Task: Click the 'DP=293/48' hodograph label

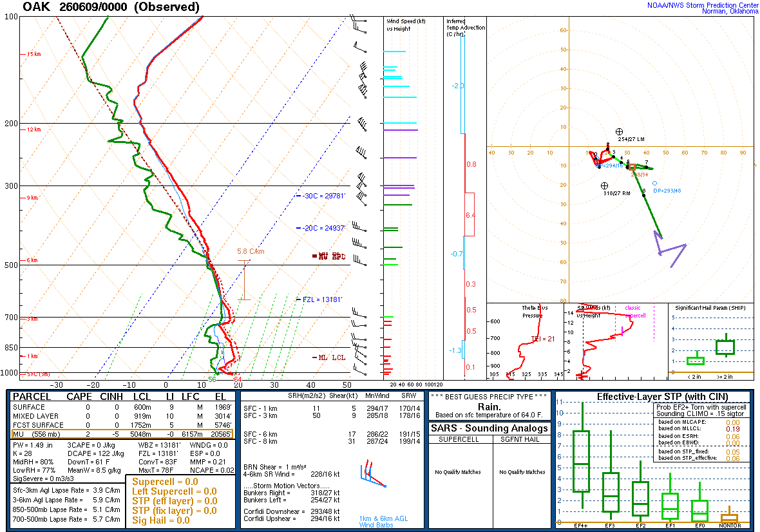Action: [x=667, y=191]
